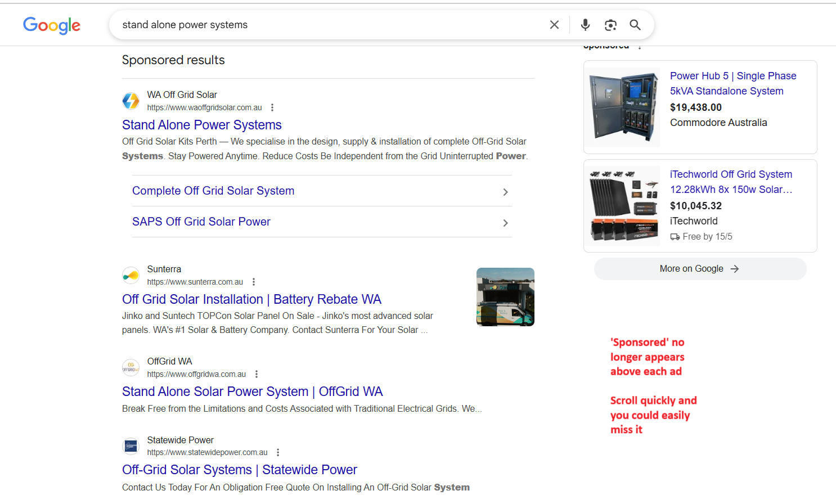Viewport: 836px width, 504px height.
Task: Click the OffGrid WA favicon
Action: 131,367
